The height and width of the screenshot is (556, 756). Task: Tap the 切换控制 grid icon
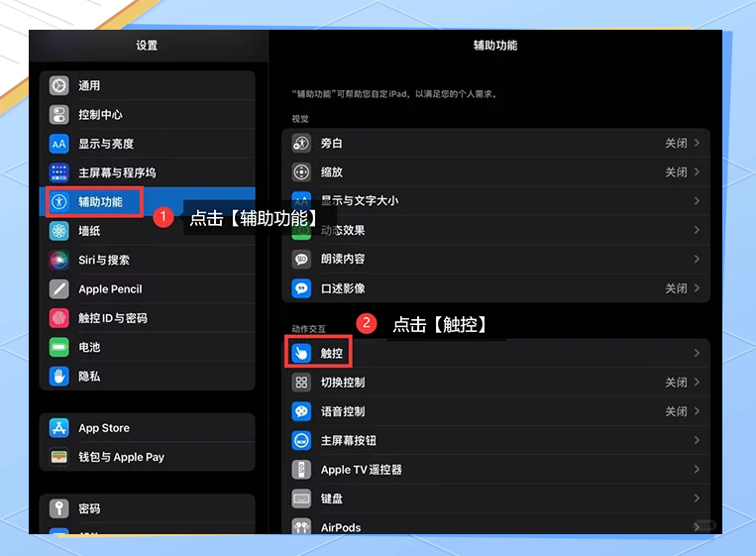click(301, 383)
